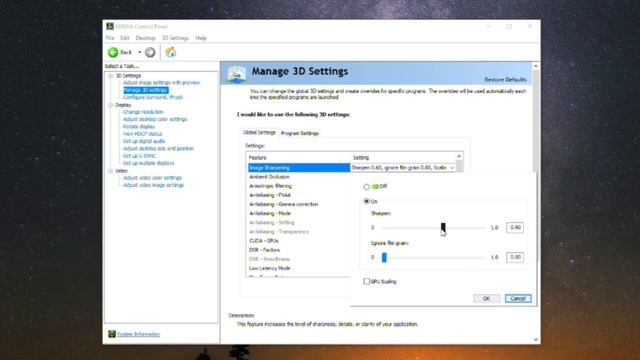Click the Ignore film grain value field
The width and height of the screenshot is (640, 360).
[515, 257]
